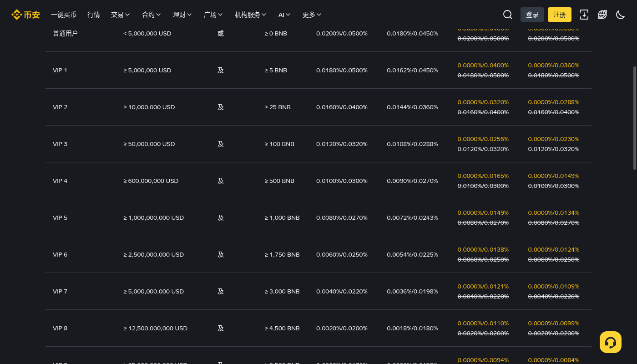The width and height of the screenshot is (637, 364).
Task: Select the VIP 6 row label
Action: (60, 254)
